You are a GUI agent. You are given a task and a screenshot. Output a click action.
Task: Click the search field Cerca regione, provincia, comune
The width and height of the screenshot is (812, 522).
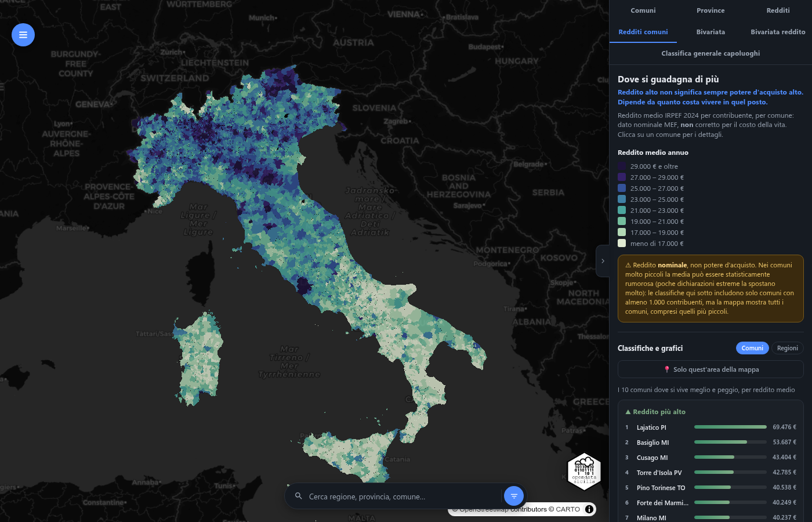(403, 496)
